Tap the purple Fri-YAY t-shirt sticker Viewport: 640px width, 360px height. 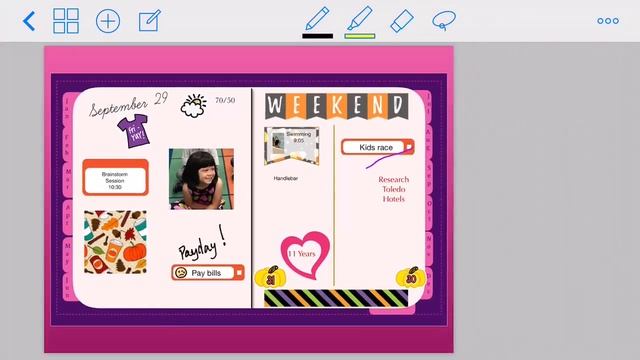(x=134, y=131)
